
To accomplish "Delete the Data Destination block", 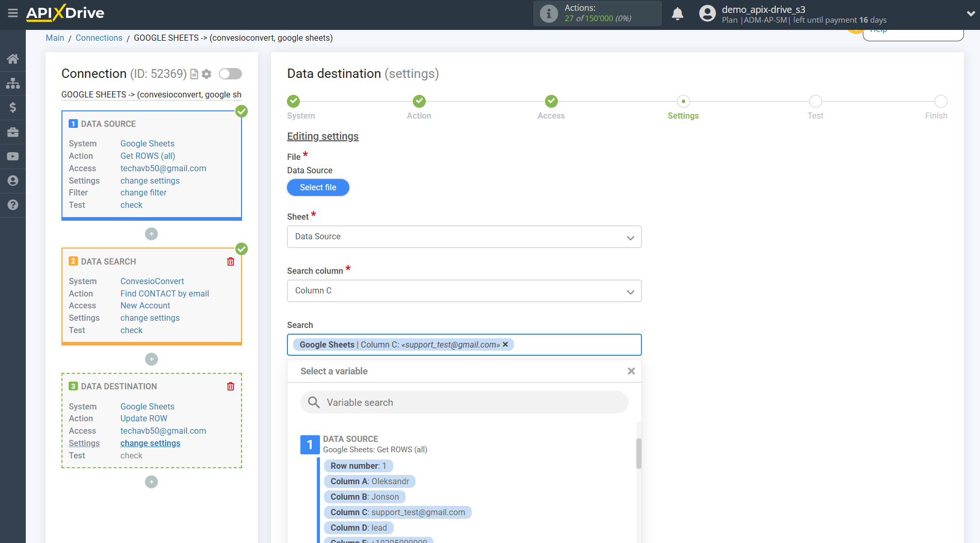I will pyautogui.click(x=231, y=386).
